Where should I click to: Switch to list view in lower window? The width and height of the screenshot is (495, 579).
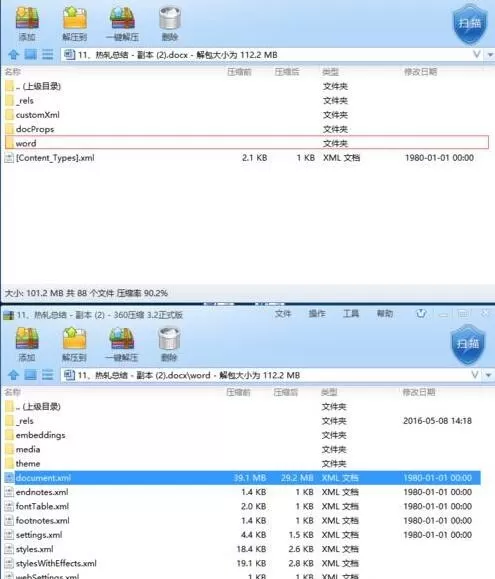point(48,375)
